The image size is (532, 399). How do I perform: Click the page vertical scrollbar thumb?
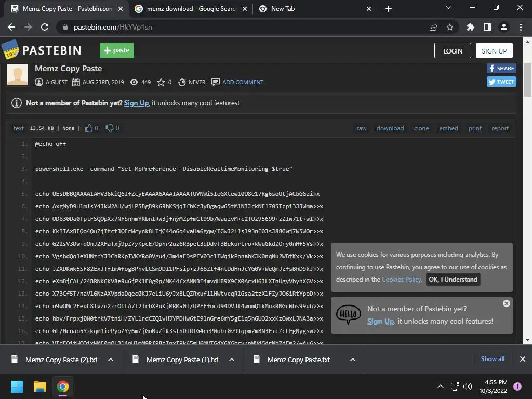coord(527,79)
